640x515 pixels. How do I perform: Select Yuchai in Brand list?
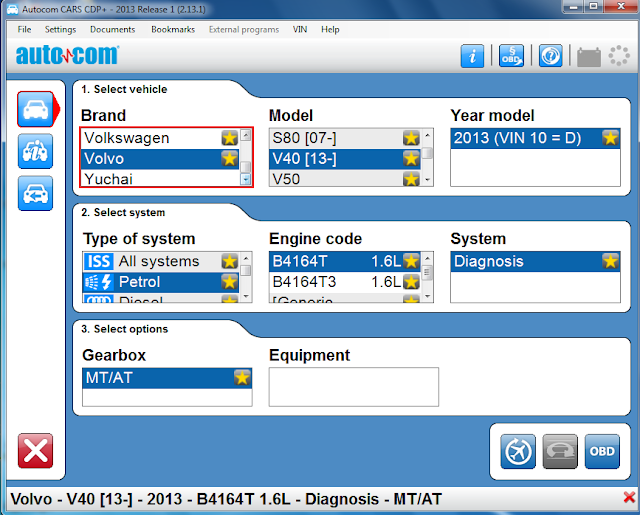[160, 179]
